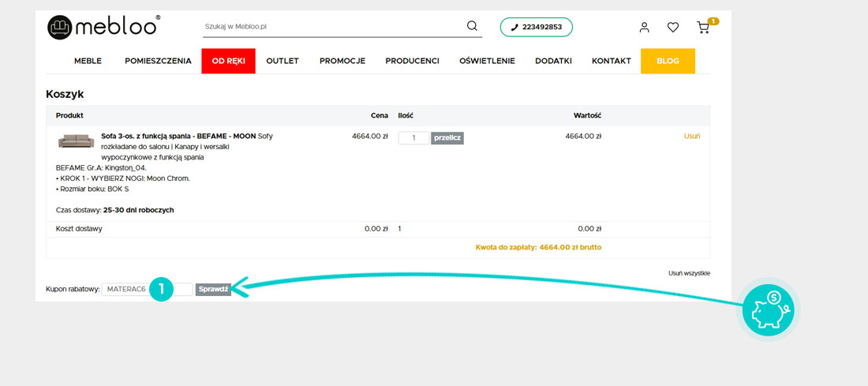Viewport: 868px width, 386px height.
Task: Open the shopping cart icon
Action: click(703, 27)
